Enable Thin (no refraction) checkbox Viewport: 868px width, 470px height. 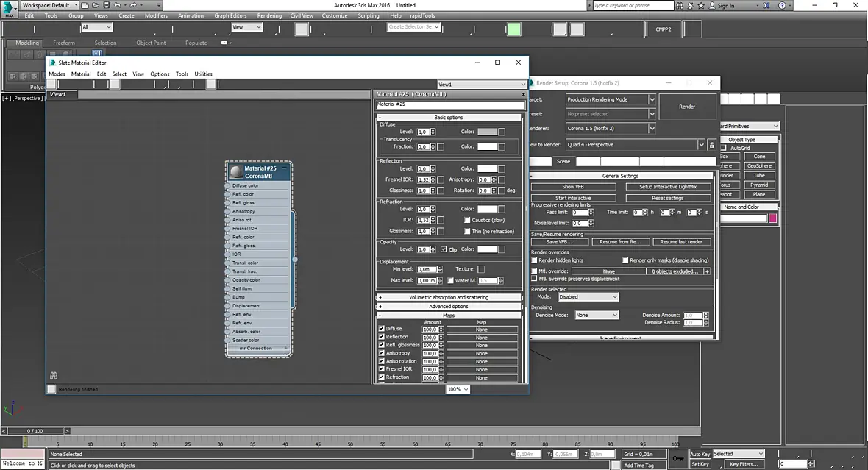click(467, 232)
